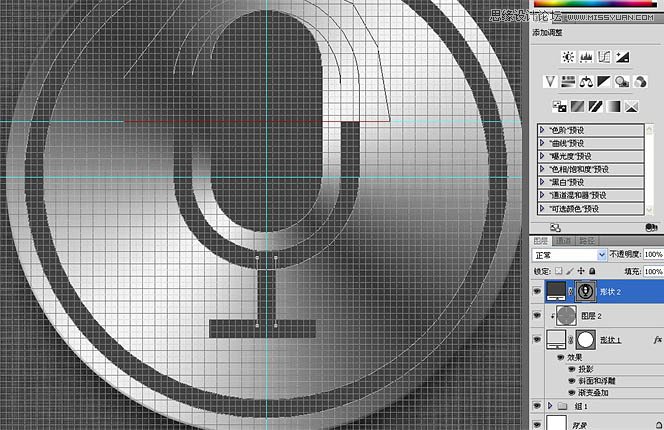Click the lock icon on the 背景 layer
This screenshot has height=430, width=664.
(659, 425)
